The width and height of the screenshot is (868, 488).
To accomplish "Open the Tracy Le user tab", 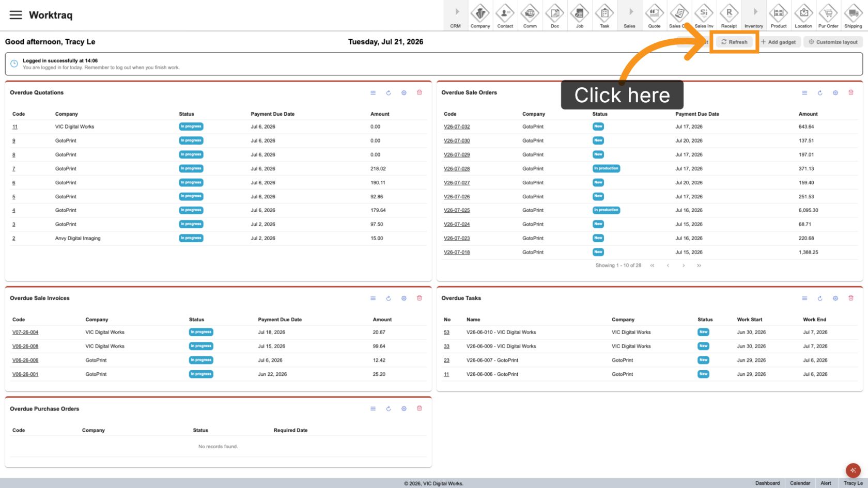I will pos(853,483).
